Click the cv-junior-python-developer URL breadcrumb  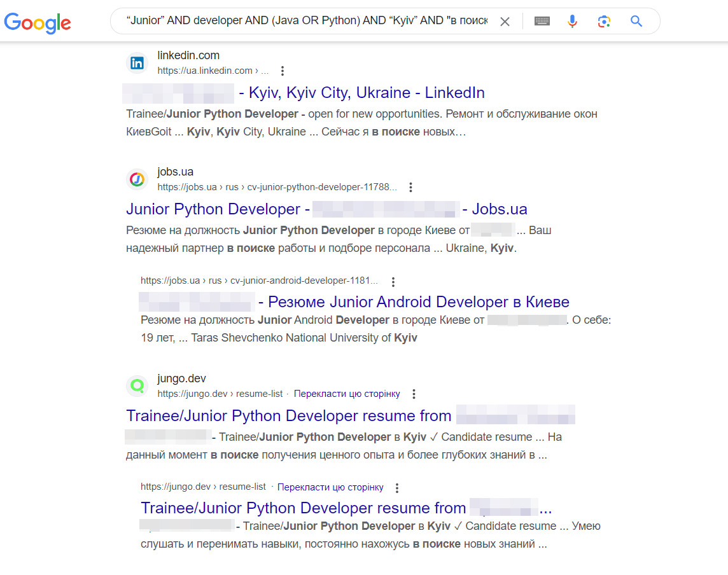(277, 187)
